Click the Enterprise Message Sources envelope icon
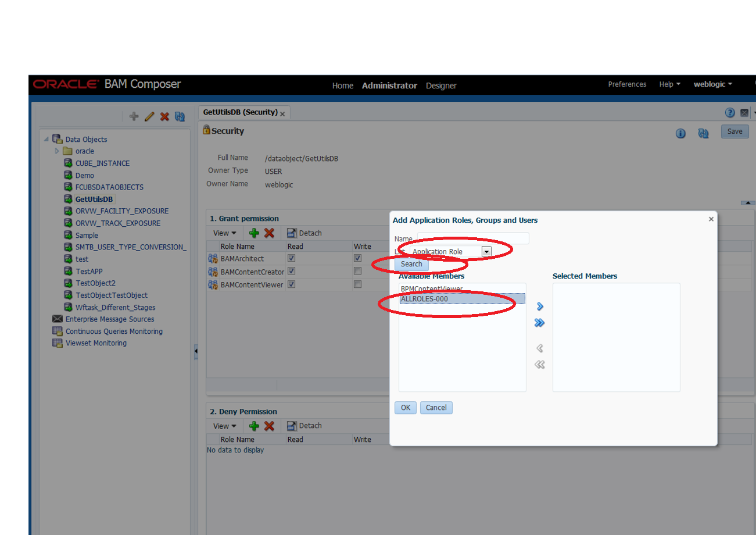756x535 pixels. pos(58,319)
